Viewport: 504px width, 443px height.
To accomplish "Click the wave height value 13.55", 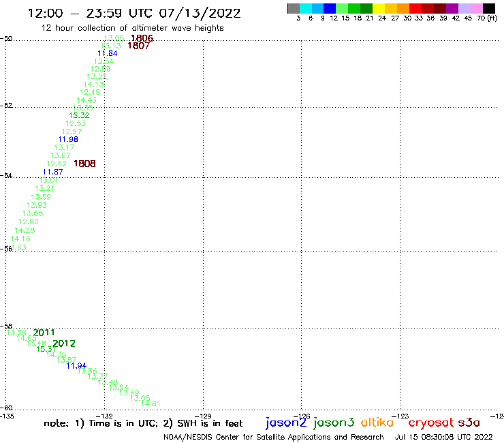I will tap(33, 213).
